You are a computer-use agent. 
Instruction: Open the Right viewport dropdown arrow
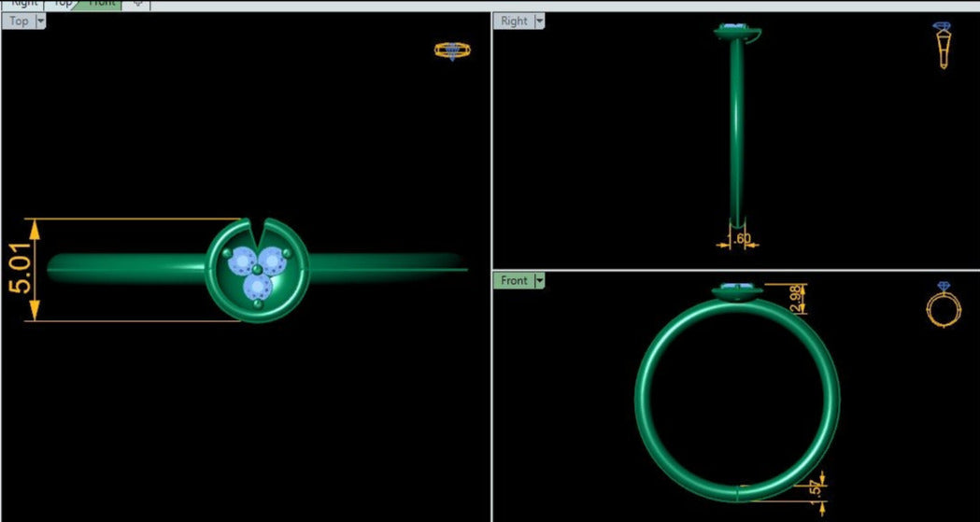point(540,21)
